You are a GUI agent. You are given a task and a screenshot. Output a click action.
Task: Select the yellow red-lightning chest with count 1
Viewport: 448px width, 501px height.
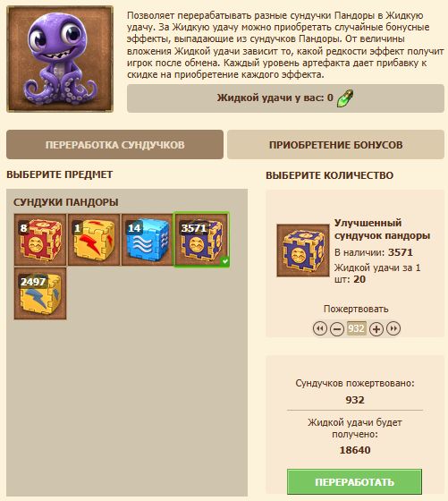pos(94,240)
